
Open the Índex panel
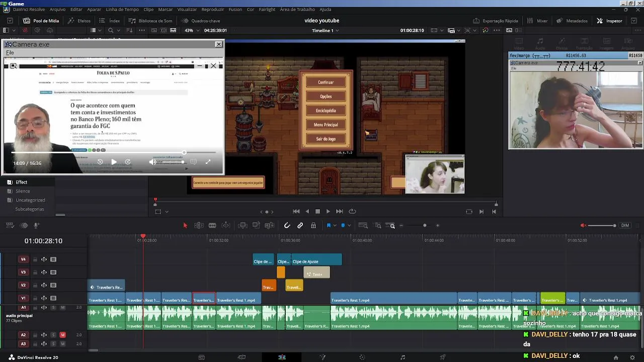pyautogui.click(x=109, y=21)
